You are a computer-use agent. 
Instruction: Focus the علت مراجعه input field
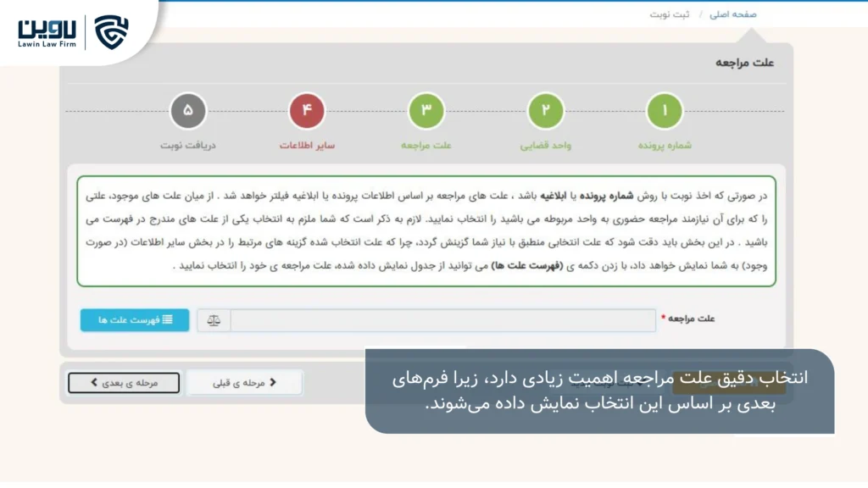(x=442, y=320)
